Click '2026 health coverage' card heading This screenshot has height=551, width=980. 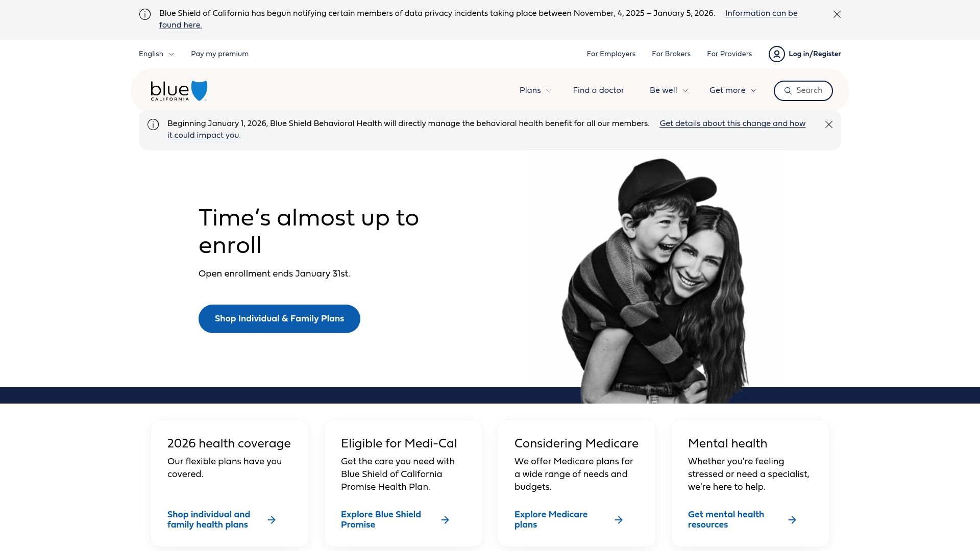click(229, 443)
